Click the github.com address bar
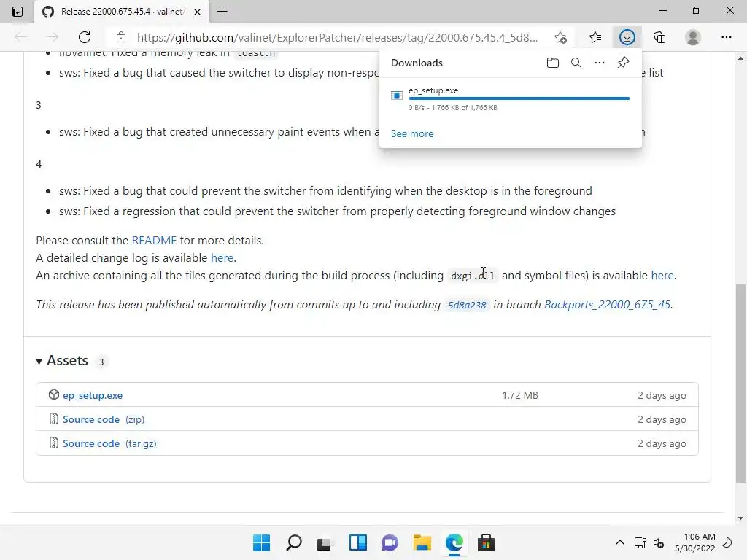The image size is (747, 560). (x=337, y=38)
